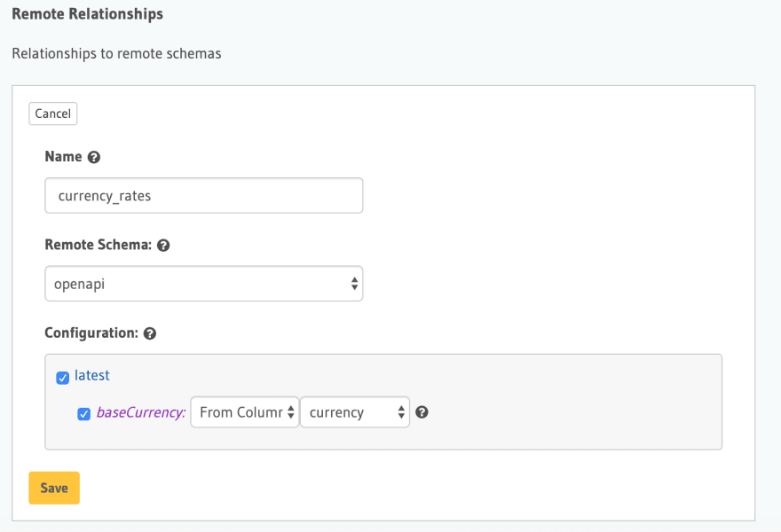Click the Name label text
This screenshot has height=532, width=781.
63,157
